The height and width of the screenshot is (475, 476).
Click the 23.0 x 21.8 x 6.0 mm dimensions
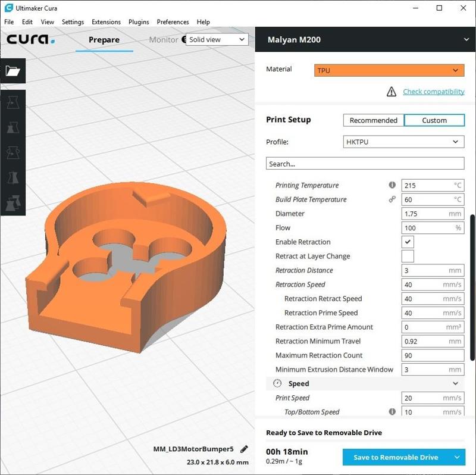[218, 462]
